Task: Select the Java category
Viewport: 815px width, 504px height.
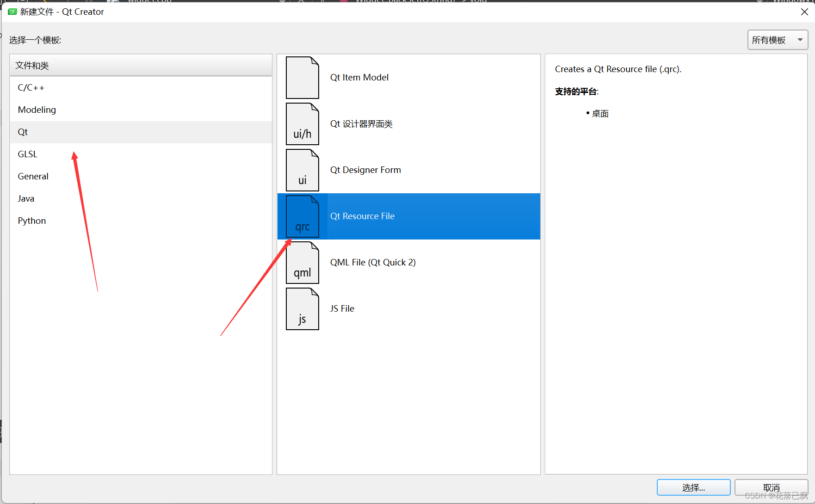Action: (x=141, y=199)
